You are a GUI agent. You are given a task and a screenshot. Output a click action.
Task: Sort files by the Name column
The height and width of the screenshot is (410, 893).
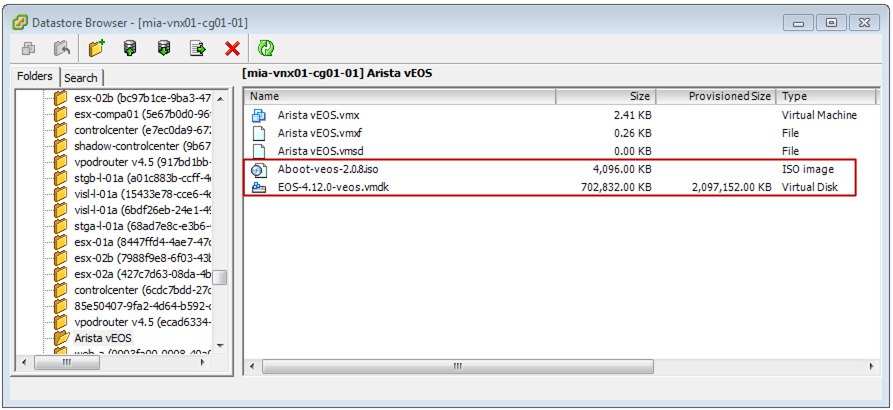pos(400,96)
